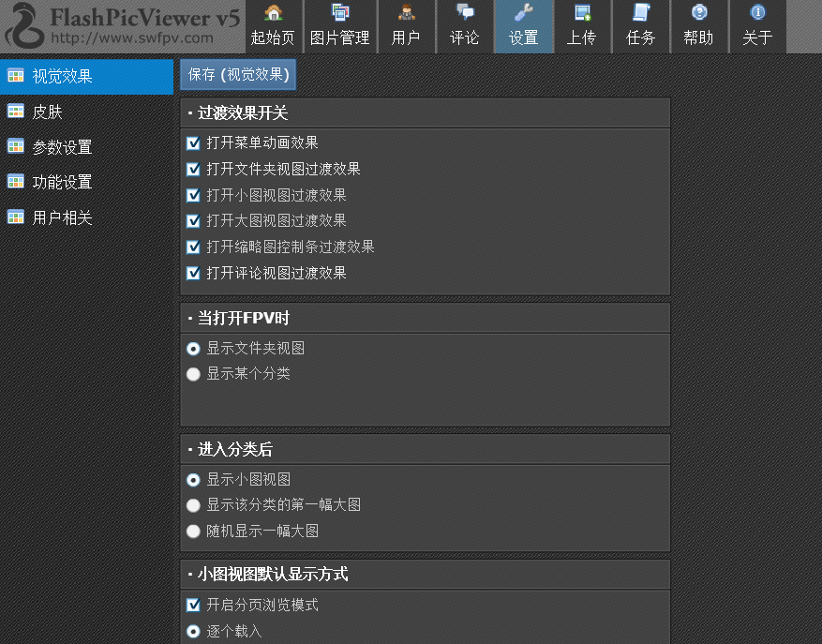Disable 打开评论视图过渡效果 checkbox

(194, 273)
